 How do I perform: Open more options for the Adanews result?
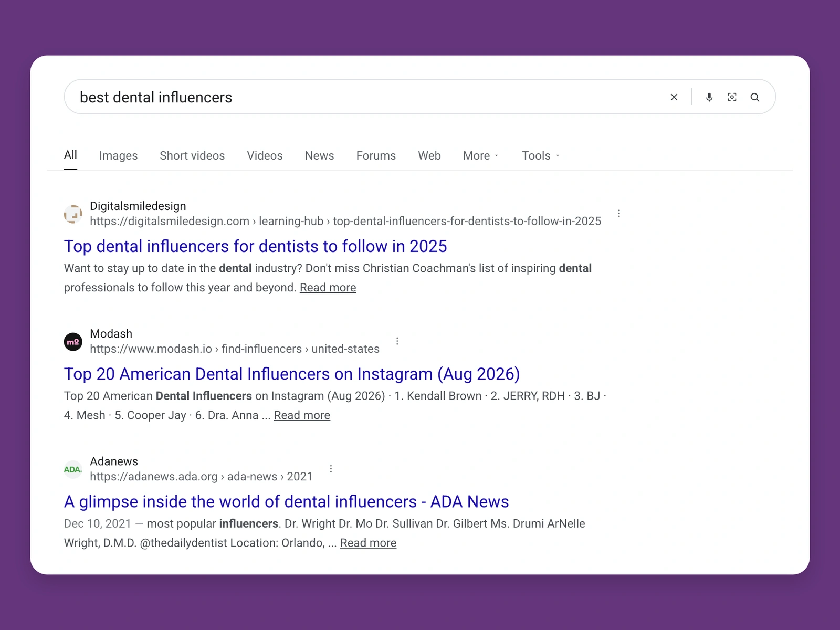pos(331,469)
